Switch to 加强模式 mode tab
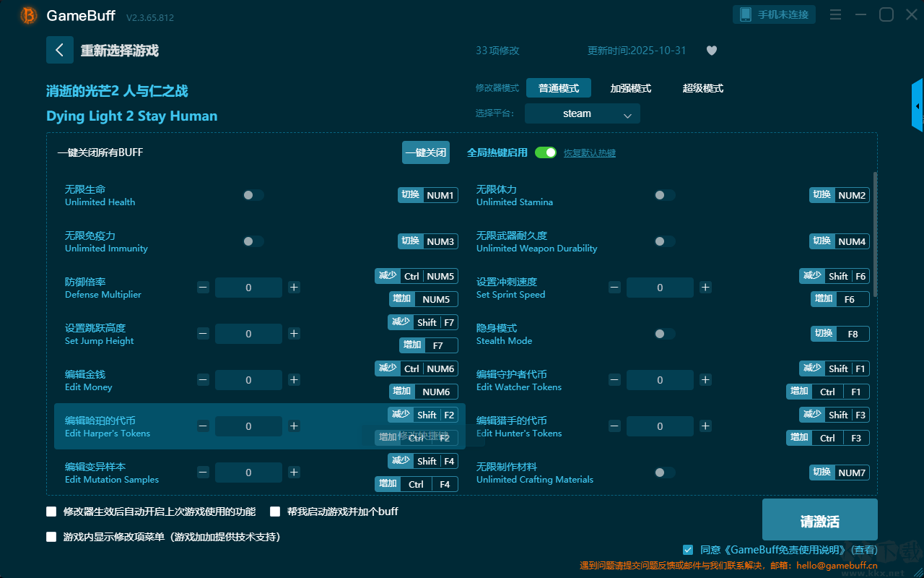The image size is (924, 578). click(x=631, y=88)
